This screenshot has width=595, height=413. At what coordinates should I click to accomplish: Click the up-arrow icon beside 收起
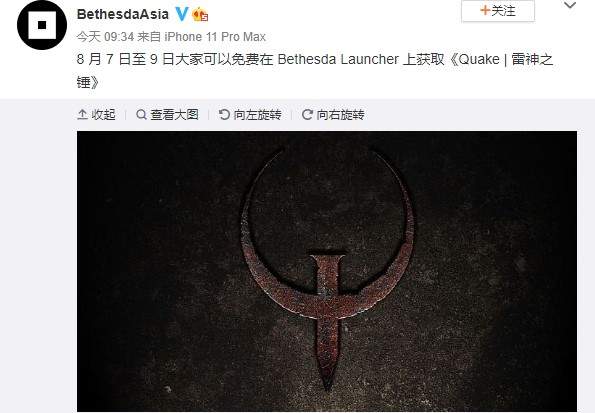coord(82,114)
